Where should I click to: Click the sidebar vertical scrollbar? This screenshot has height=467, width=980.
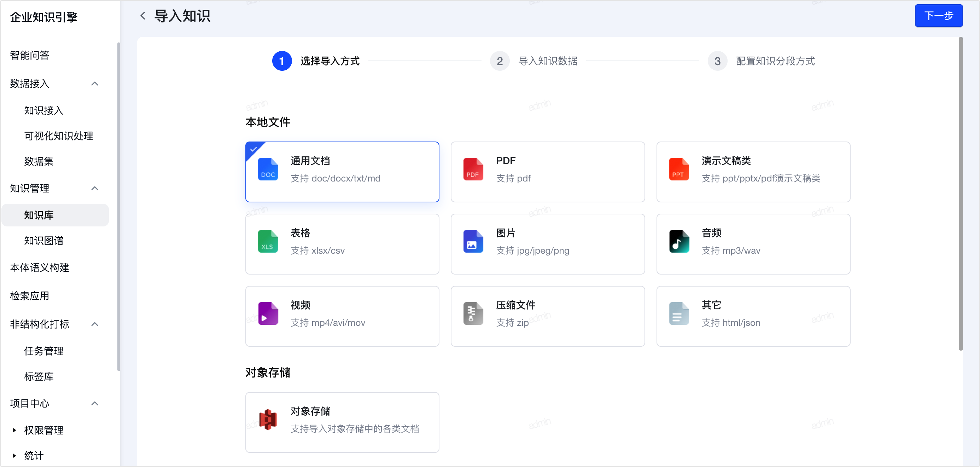[119, 207]
